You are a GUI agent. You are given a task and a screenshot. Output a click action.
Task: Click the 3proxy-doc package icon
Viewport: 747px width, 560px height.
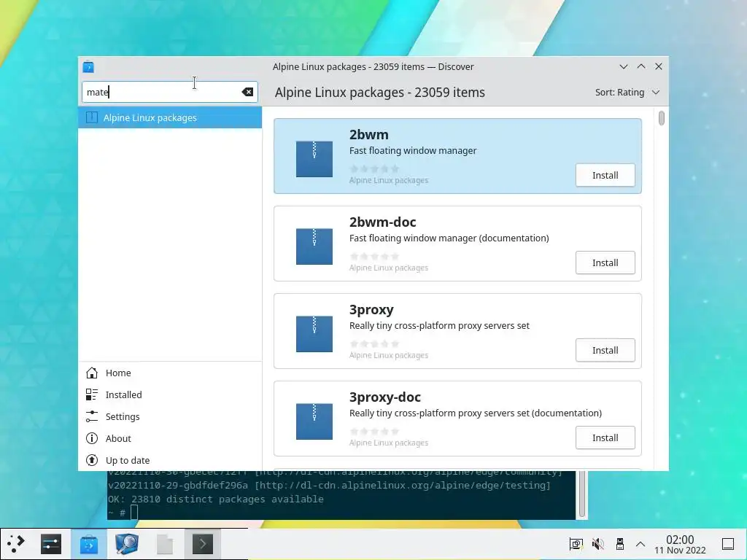coord(314,422)
